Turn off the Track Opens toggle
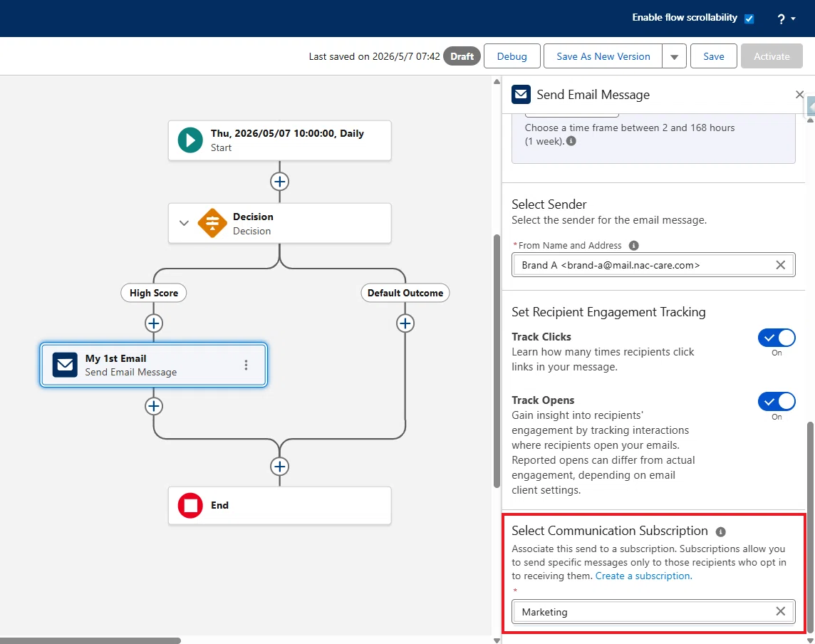 (x=777, y=401)
